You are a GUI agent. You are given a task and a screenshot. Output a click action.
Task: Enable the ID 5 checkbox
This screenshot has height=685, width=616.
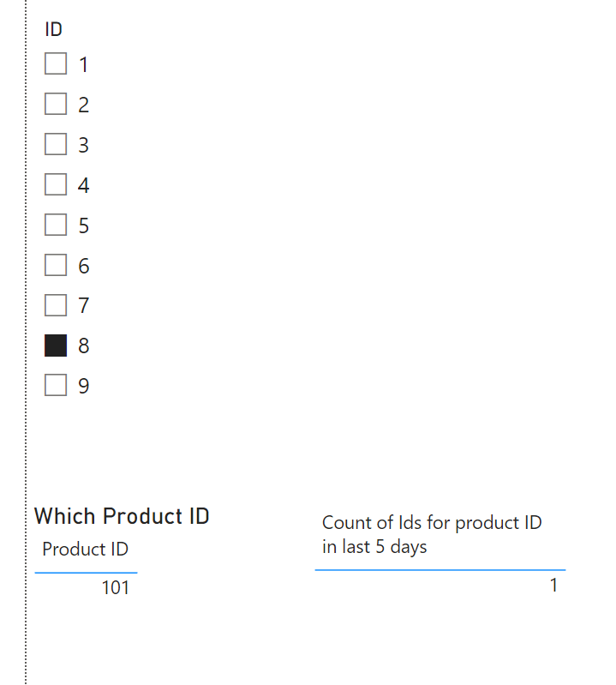tap(56, 225)
